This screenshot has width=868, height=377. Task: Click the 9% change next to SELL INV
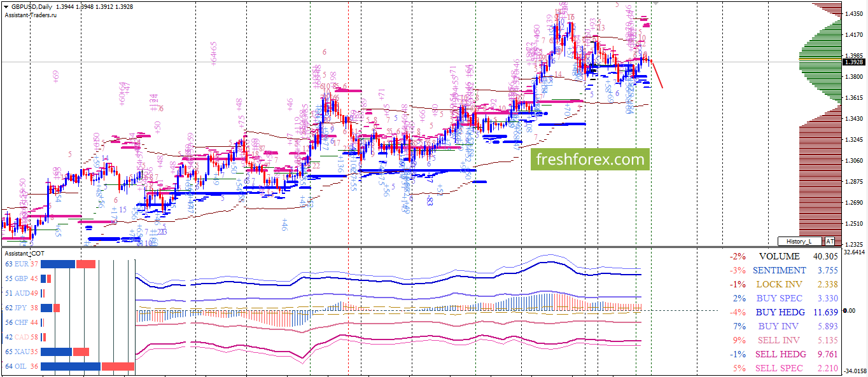[738, 340]
